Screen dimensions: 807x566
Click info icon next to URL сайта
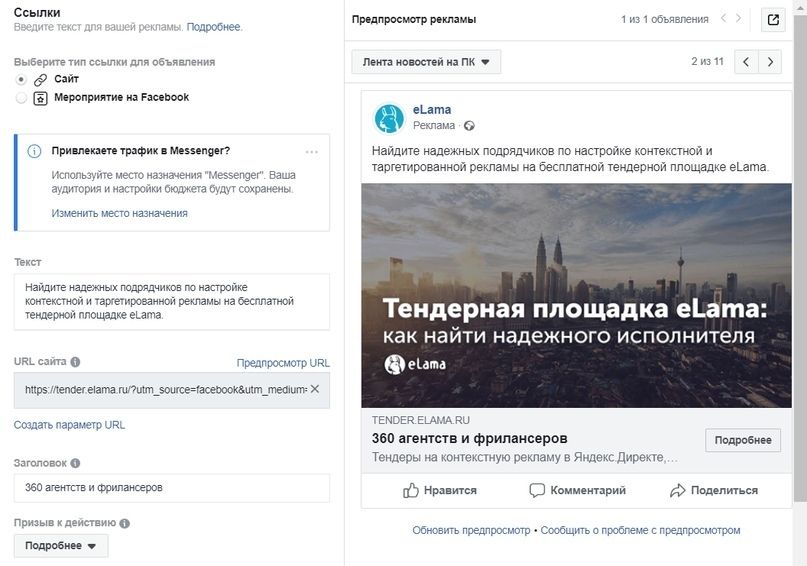pos(75,362)
